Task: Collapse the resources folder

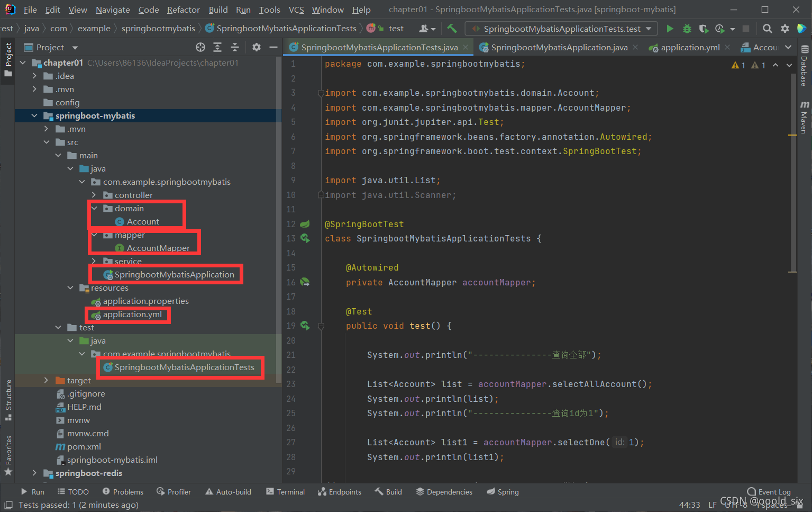Action: point(70,288)
